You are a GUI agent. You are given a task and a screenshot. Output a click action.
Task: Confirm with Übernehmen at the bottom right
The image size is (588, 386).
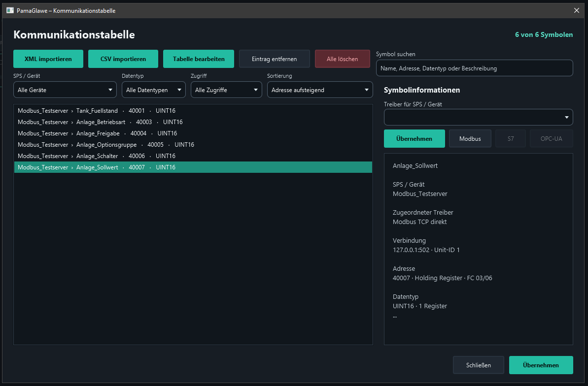coord(541,365)
